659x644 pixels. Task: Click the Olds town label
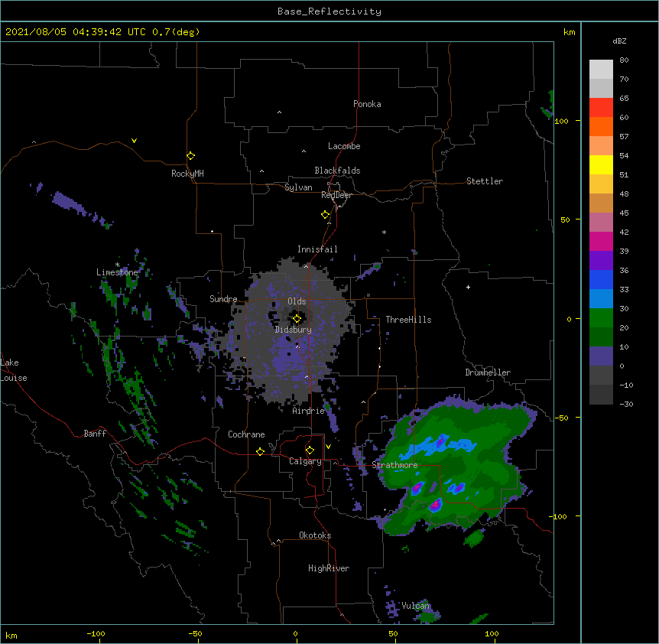pyautogui.click(x=297, y=301)
